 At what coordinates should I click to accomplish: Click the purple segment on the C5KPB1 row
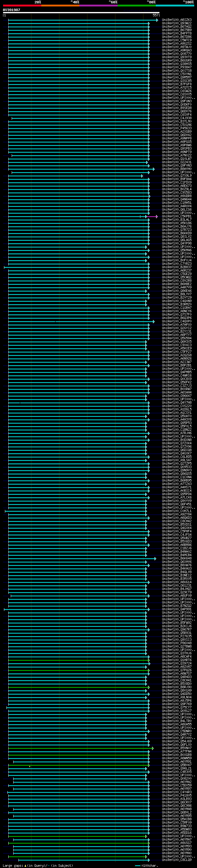click(152, 217)
